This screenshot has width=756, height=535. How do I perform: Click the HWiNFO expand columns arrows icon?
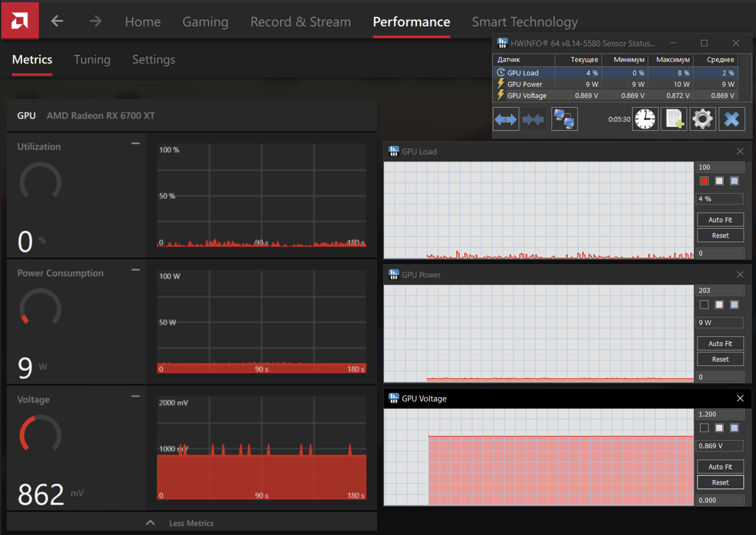(505, 119)
